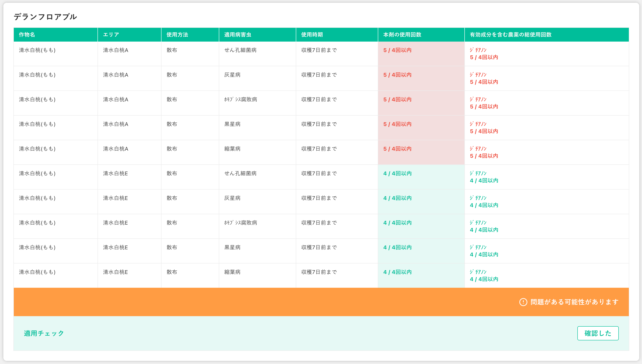
Task: Select 縮葉病 in the 清水白桃A row
Action: tap(232, 149)
